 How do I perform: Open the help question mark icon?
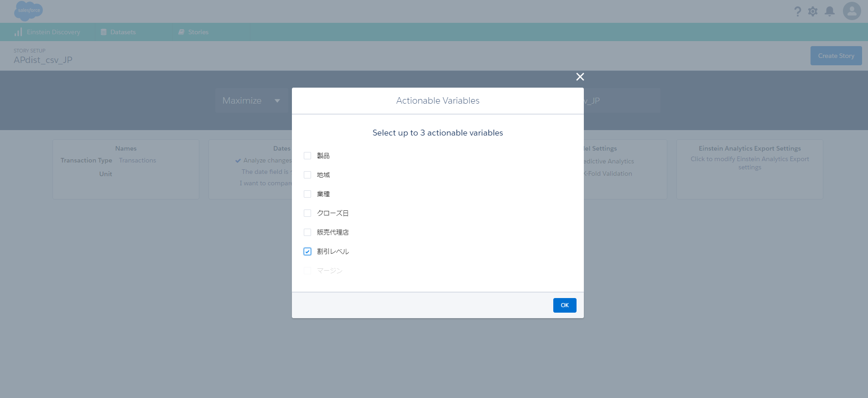(x=797, y=11)
